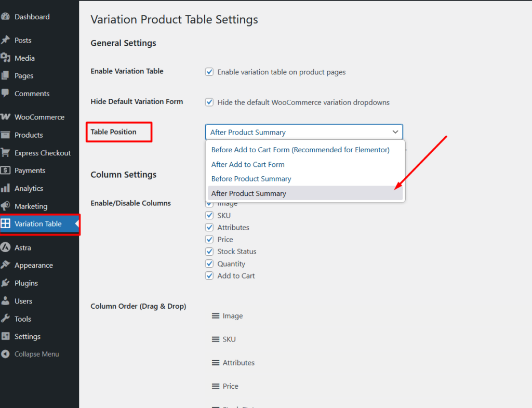
Task: Go to Express Checkout in sidebar
Action: click(x=43, y=153)
